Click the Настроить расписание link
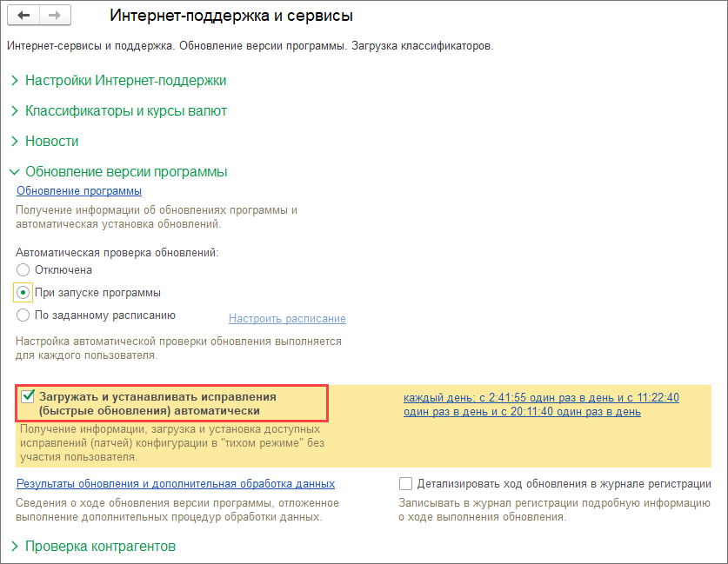 tap(287, 319)
